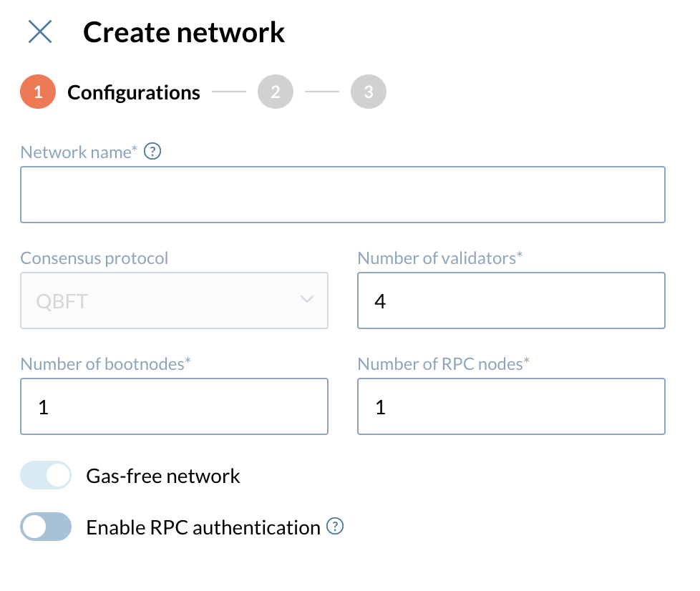This screenshot has height=591, width=700.
Task: Click the step 2 circle indicator
Action: tap(276, 92)
